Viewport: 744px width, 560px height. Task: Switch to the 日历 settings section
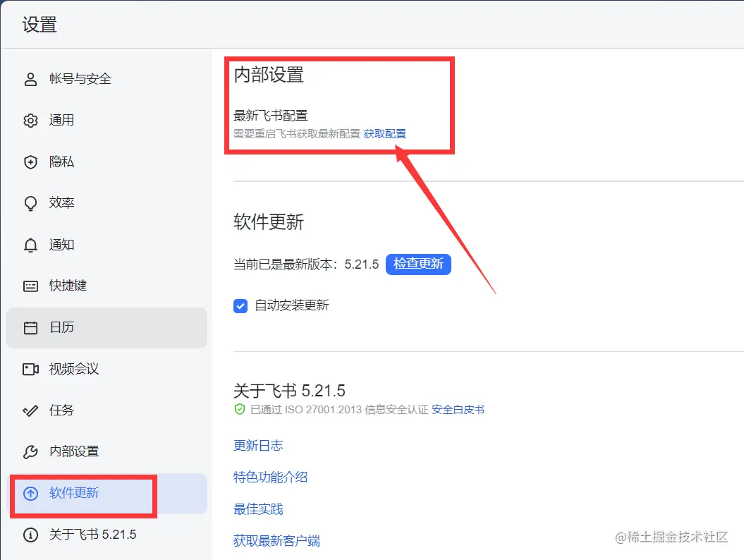click(106, 328)
